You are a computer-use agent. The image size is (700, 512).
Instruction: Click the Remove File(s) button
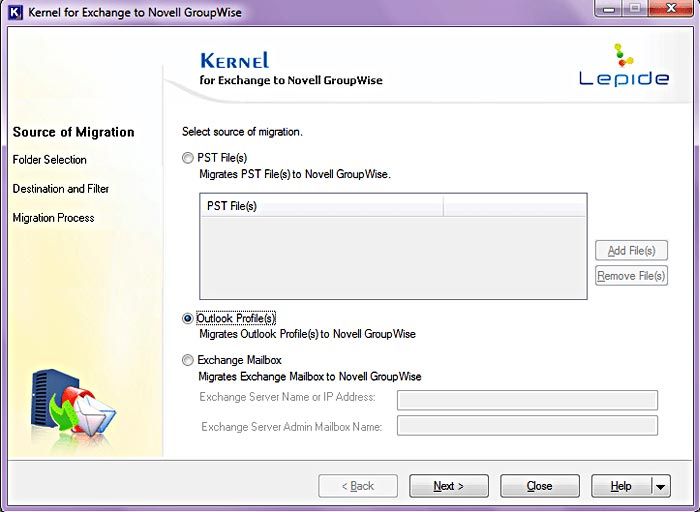[631, 276]
